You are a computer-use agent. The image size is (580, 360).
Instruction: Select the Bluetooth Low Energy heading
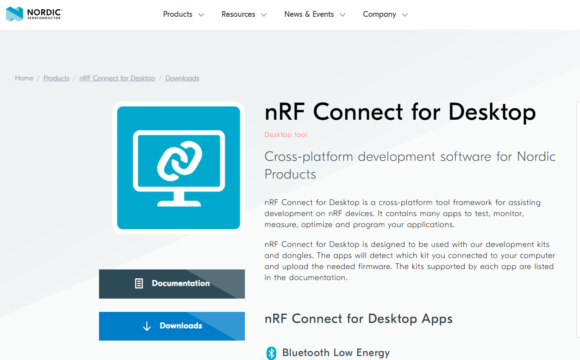336,353
